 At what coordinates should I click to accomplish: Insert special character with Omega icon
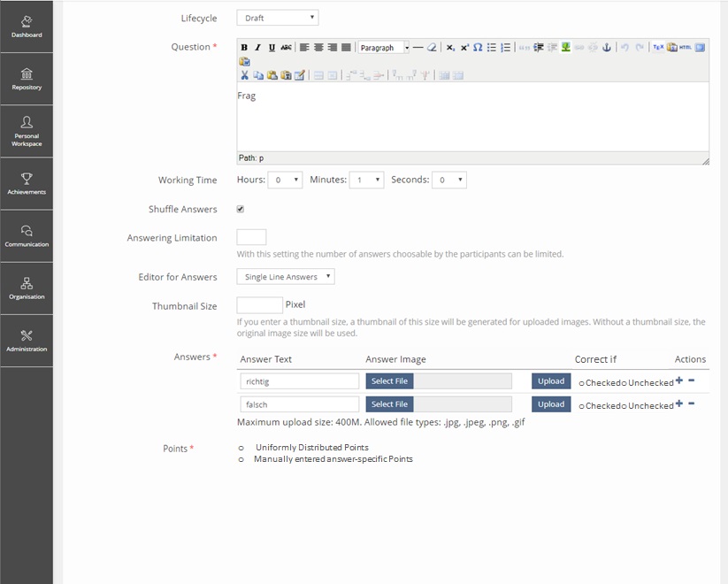[478, 48]
